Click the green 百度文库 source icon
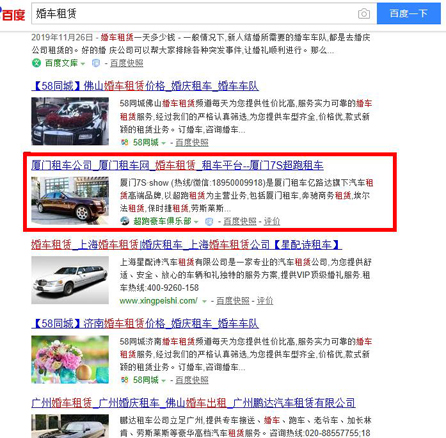446x438 pixels. coord(36,63)
